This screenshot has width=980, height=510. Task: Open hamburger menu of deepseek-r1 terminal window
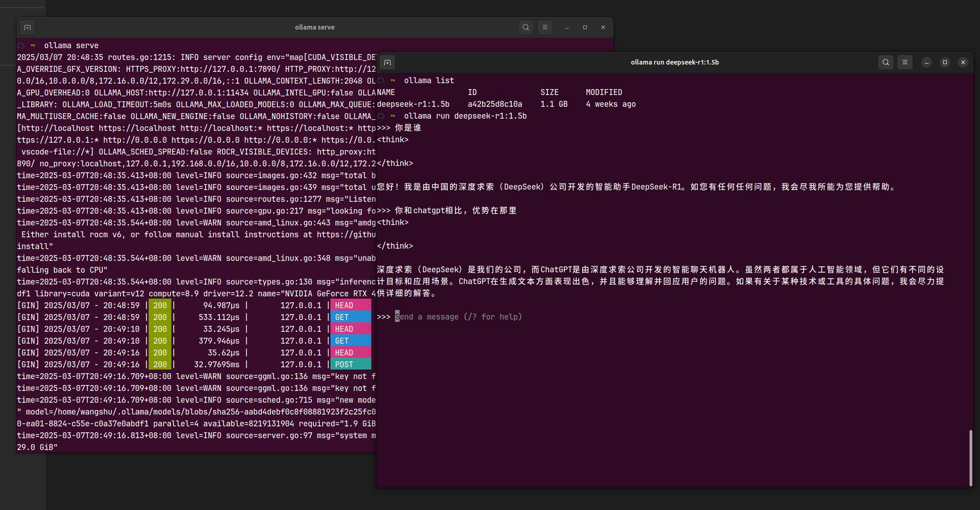click(905, 62)
